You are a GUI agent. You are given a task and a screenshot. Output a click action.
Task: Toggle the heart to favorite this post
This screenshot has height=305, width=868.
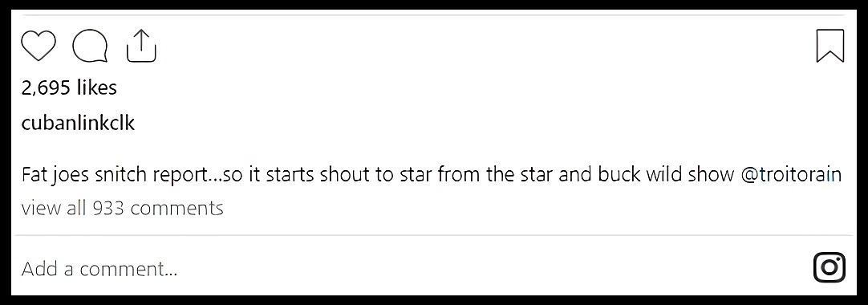(39, 46)
